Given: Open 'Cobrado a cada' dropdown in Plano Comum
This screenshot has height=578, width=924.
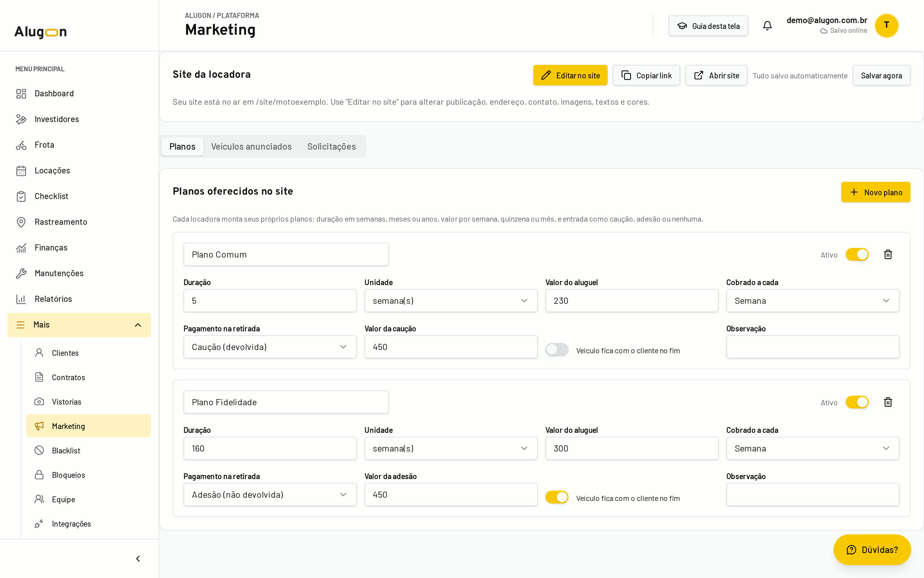Looking at the screenshot, I should pyautogui.click(x=812, y=301).
